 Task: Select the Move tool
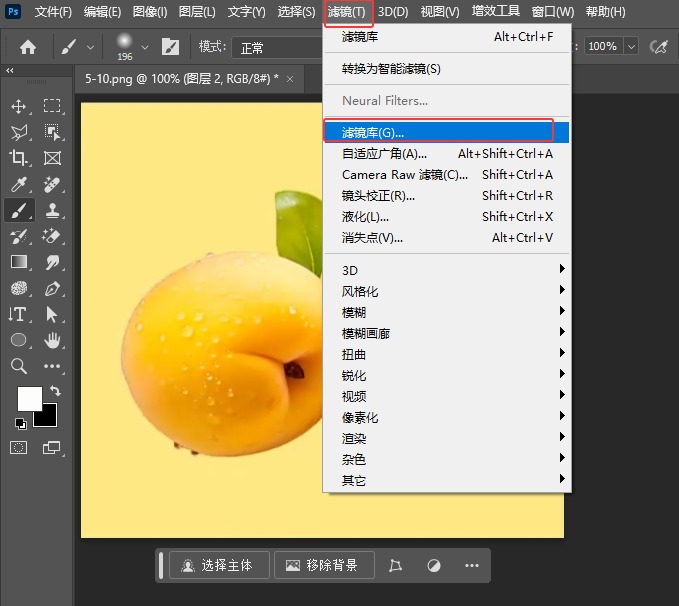19,106
